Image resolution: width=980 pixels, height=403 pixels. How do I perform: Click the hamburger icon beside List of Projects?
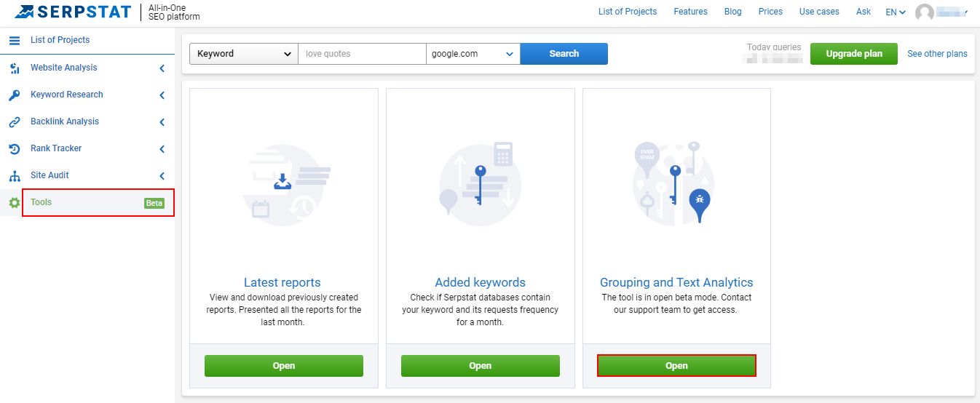click(x=15, y=41)
